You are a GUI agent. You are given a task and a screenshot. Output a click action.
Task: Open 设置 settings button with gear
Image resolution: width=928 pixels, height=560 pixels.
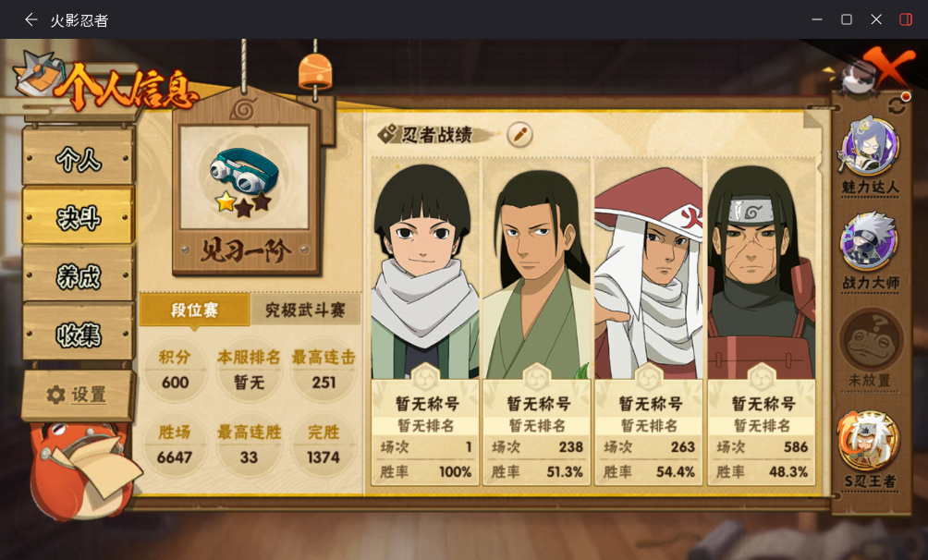pos(77,395)
